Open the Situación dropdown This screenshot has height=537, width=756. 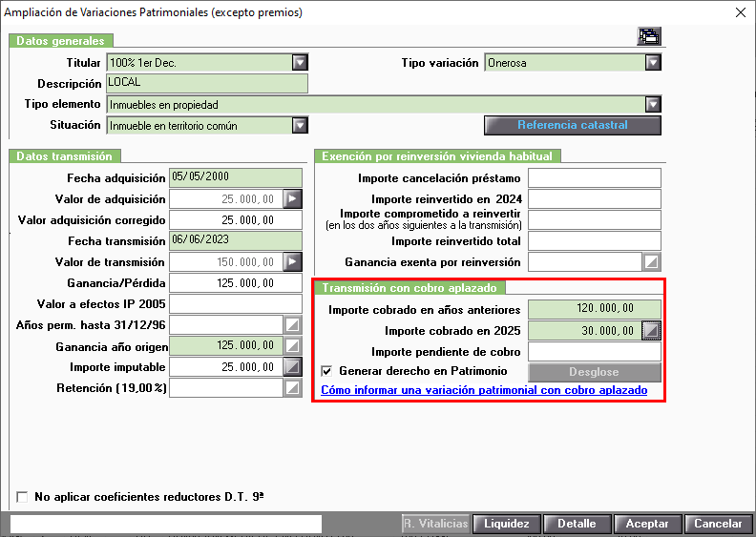(x=300, y=126)
